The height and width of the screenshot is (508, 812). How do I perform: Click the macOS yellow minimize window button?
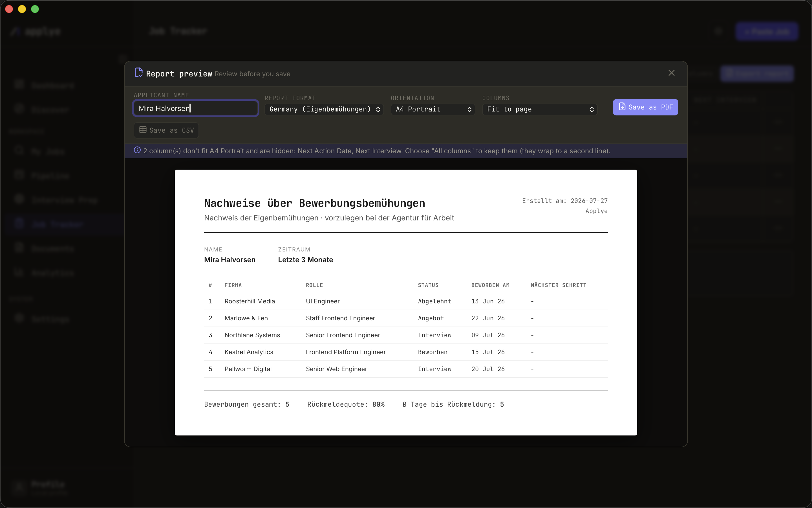(22, 9)
